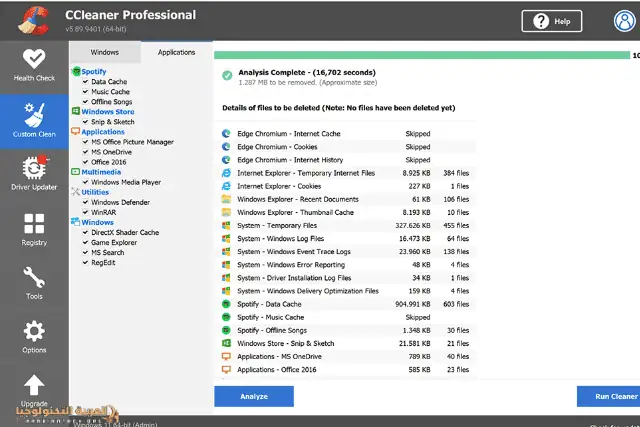This screenshot has height=427, width=640.
Task: Click the Spotify category icon in tree
Action: [76, 71]
